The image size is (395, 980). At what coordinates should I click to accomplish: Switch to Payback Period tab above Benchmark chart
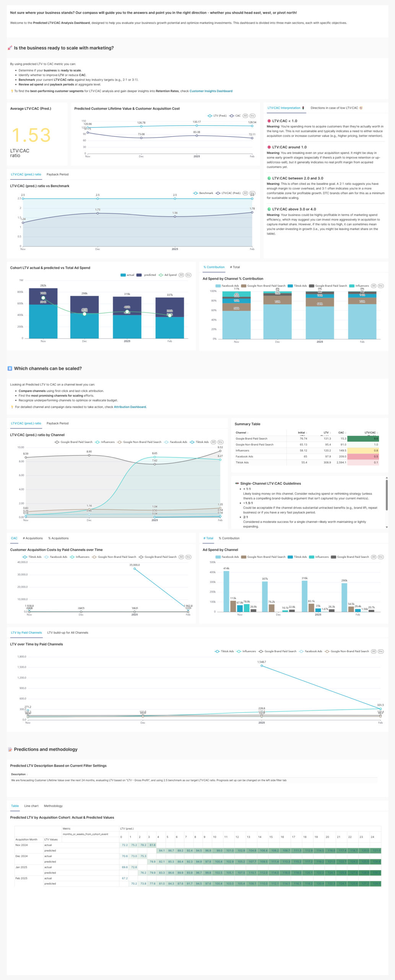pyautogui.click(x=57, y=174)
